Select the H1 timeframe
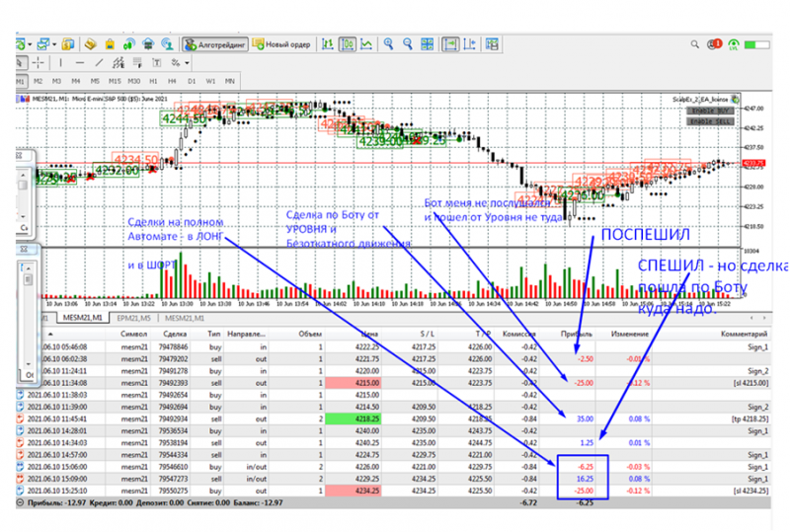The width and height of the screenshot is (790, 532). (153, 81)
